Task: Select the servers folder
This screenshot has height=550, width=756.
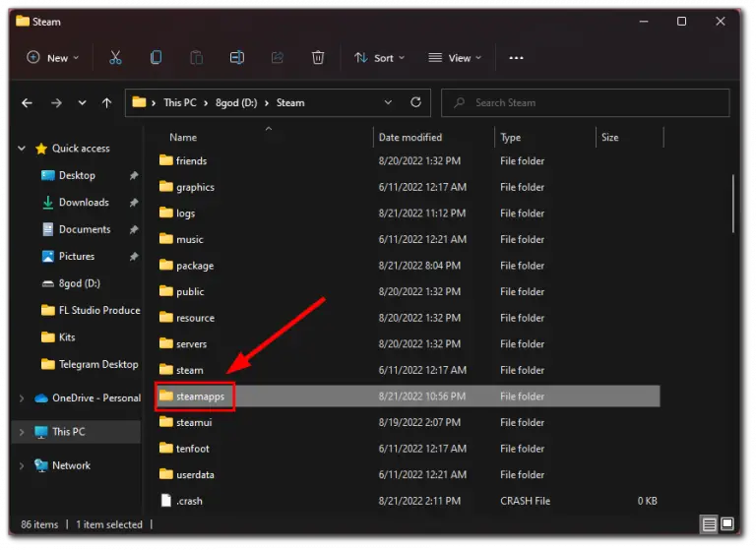Action: coord(183,343)
